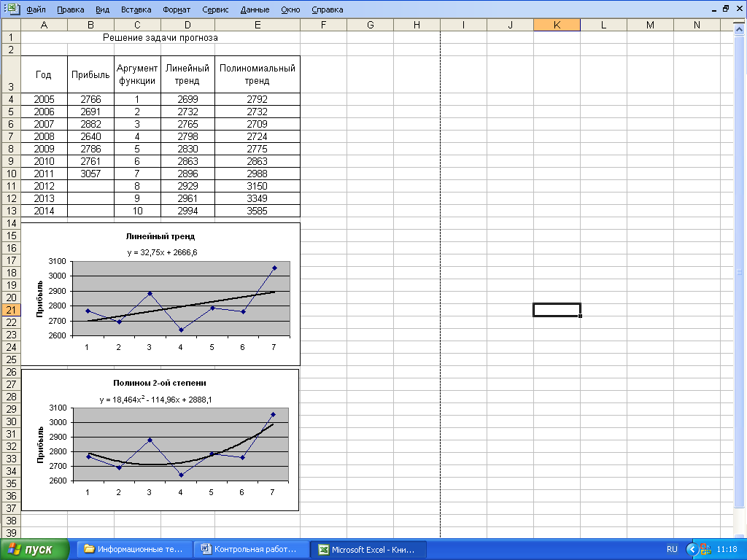Select cell with year 2014
747x560 pixels.
click(44, 211)
